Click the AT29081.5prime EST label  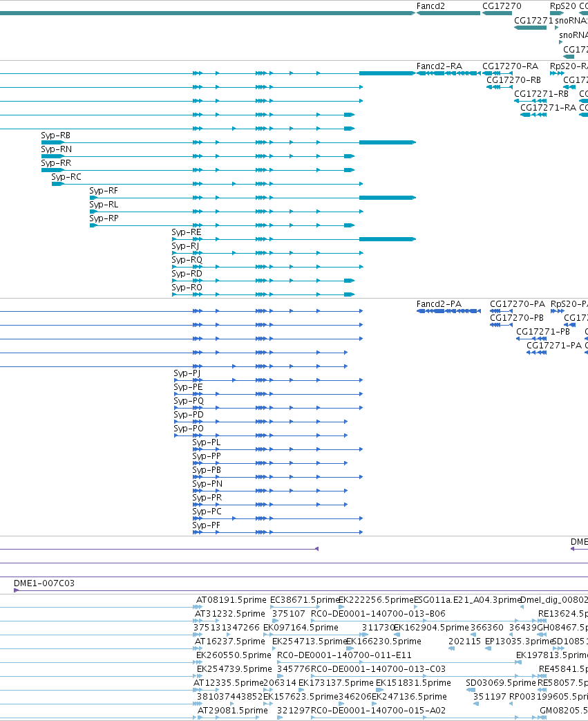(233, 711)
